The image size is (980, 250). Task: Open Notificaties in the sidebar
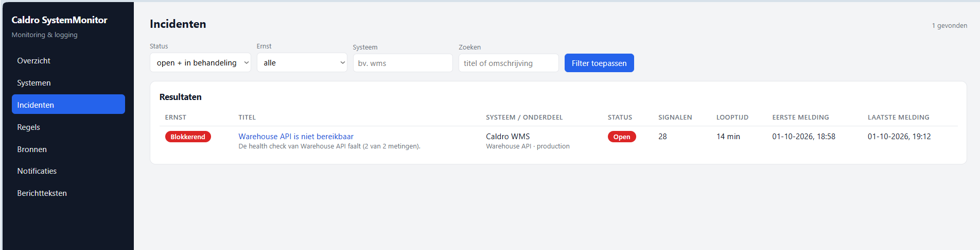(x=68, y=171)
